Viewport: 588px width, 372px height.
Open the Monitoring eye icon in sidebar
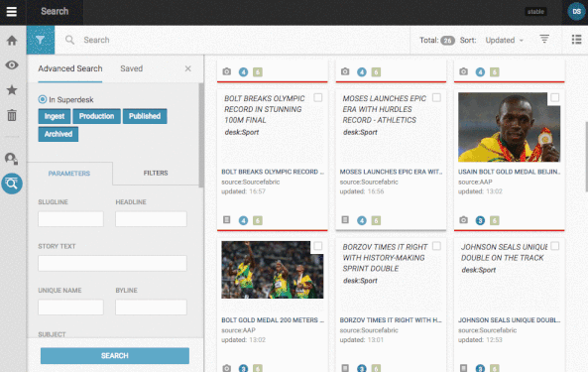[x=12, y=64]
